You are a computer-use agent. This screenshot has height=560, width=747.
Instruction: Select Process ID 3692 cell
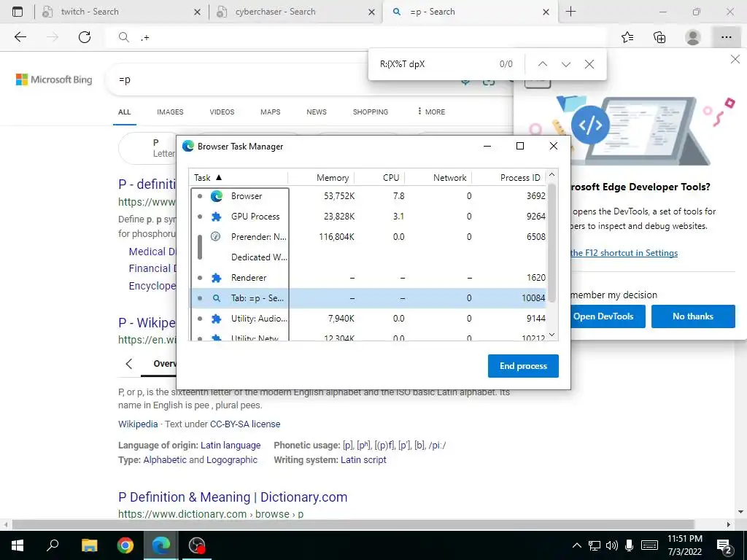[x=536, y=195]
